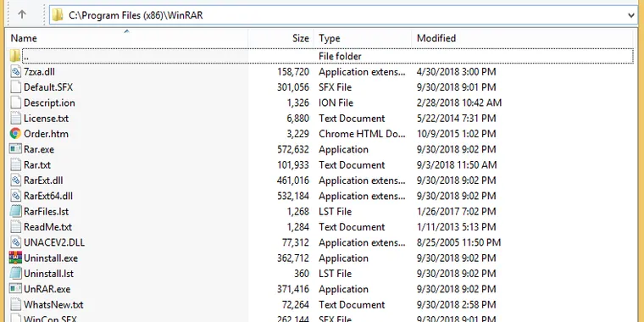Click the 371,416 size value

point(292,289)
